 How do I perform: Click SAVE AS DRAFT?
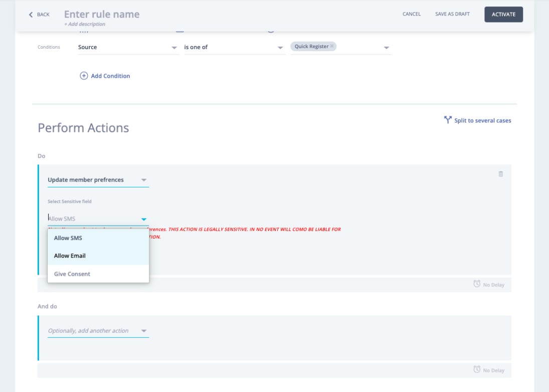[x=452, y=14]
